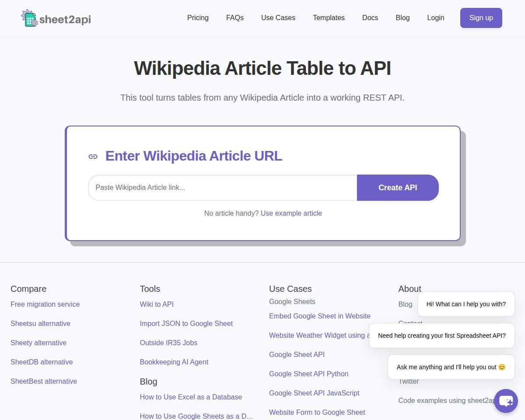Open Website Weather Widget link
Viewport: 525px width, 420px height.
319,335
